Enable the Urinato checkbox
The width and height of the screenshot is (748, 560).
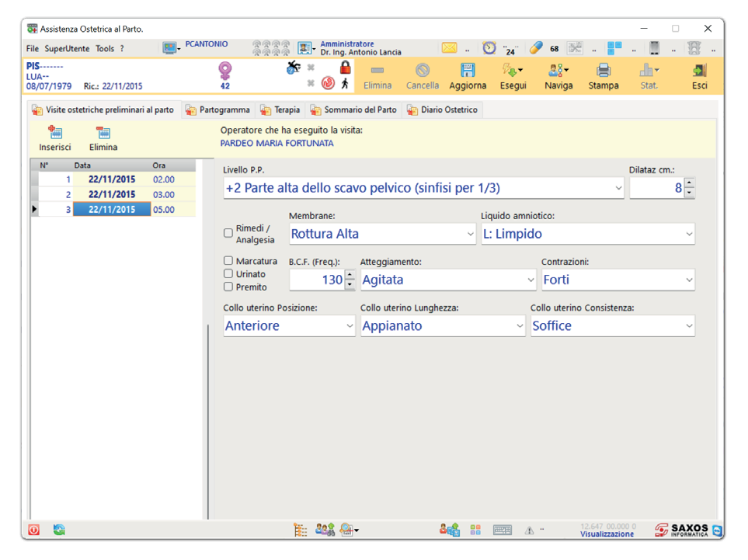pyautogui.click(x=228, y=274)
